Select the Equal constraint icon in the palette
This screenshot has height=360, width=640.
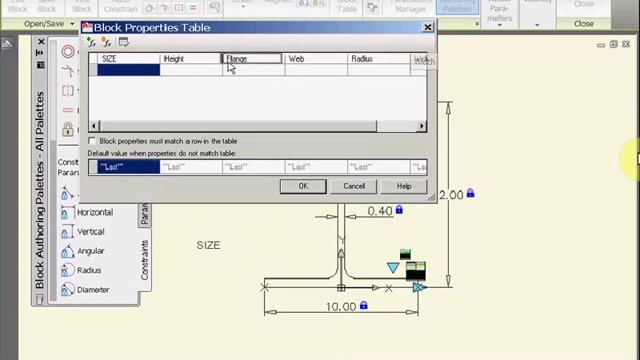point(68,110)
